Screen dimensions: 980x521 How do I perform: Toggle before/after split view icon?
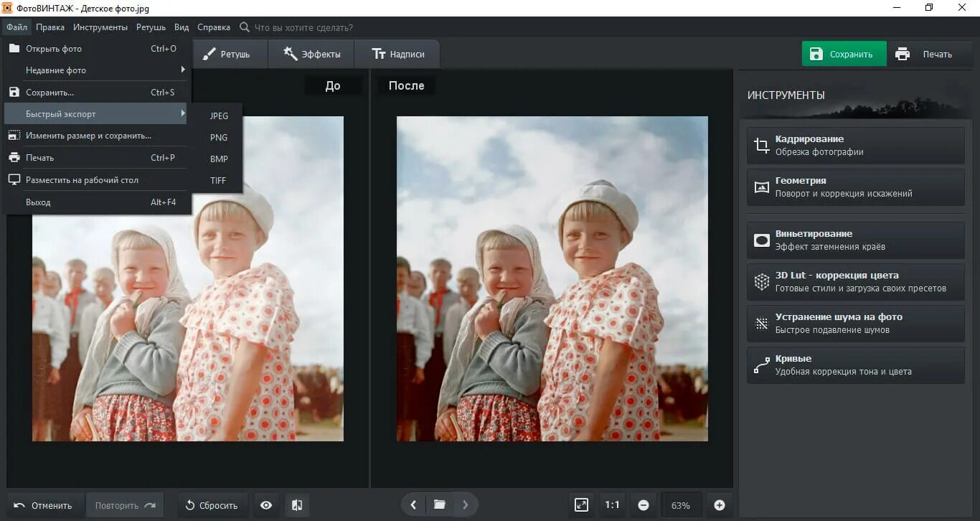[x=297, y=505]
